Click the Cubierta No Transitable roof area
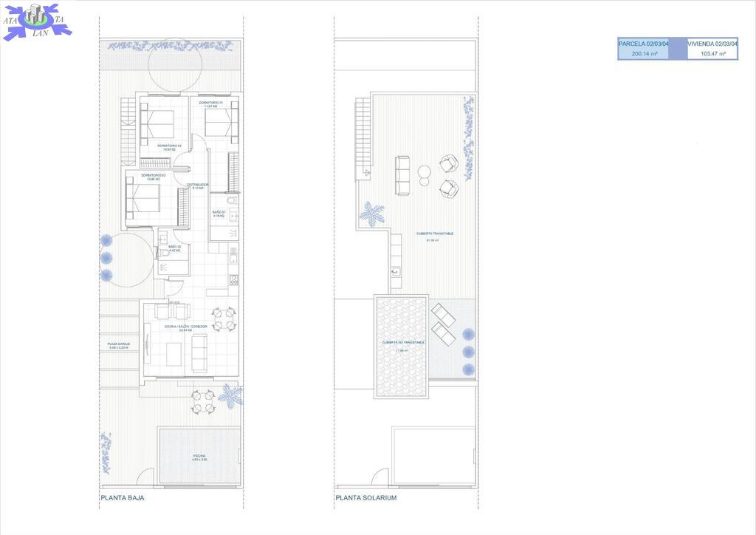The height and width of the screenshot is (535, 756). click(402, 346)
